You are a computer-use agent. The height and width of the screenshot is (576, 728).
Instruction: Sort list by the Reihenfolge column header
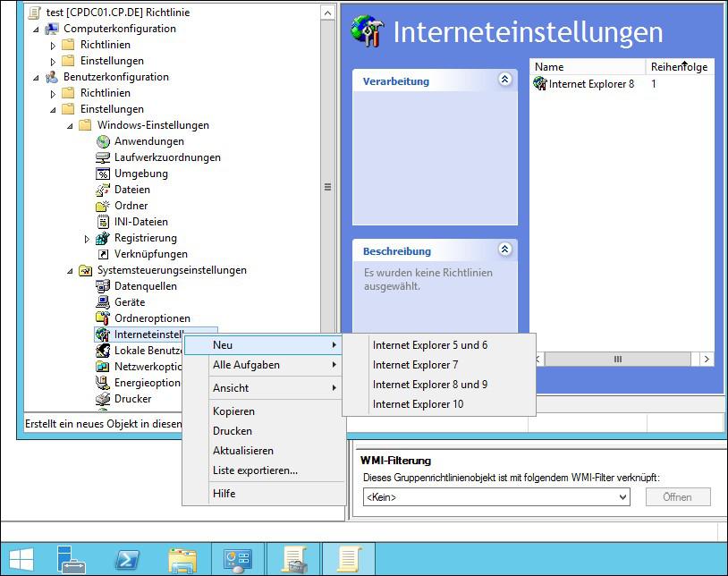(679, 67)
